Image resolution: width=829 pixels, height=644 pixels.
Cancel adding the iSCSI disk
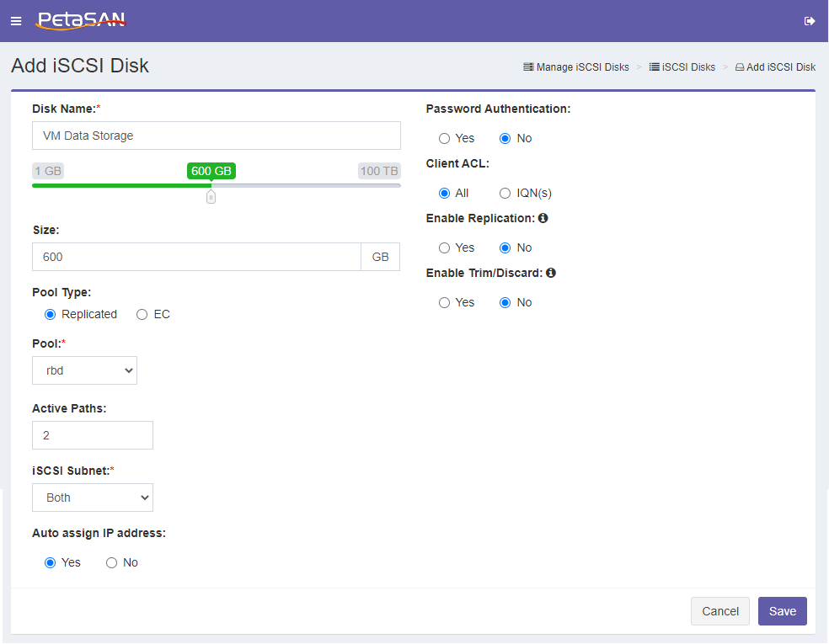coord(719,611)
